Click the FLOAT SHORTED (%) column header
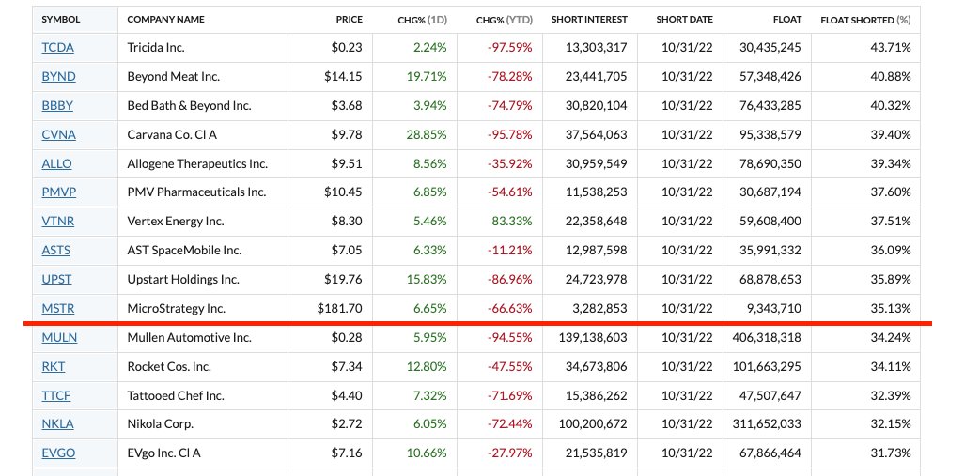980x476 pixels. click(865, 20)
